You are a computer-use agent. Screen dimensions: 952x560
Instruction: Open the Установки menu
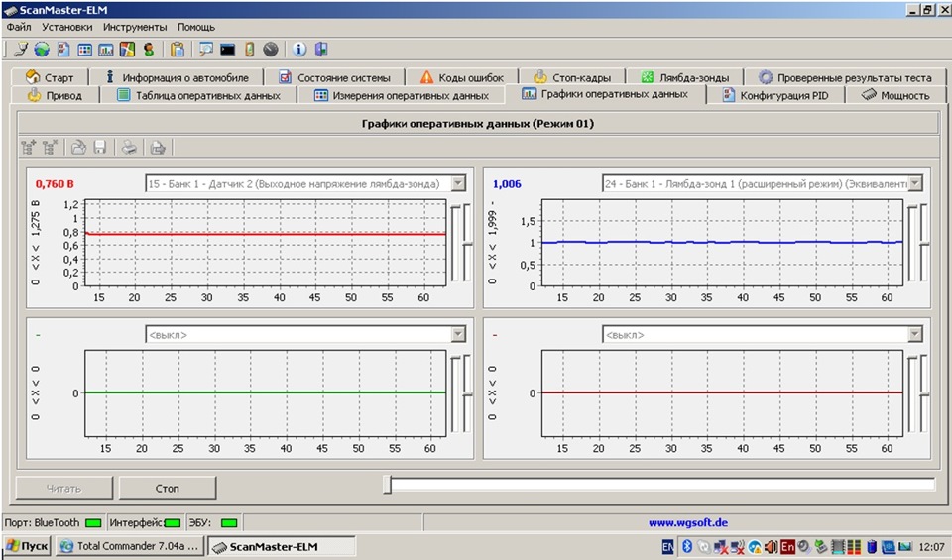(66, 28)
